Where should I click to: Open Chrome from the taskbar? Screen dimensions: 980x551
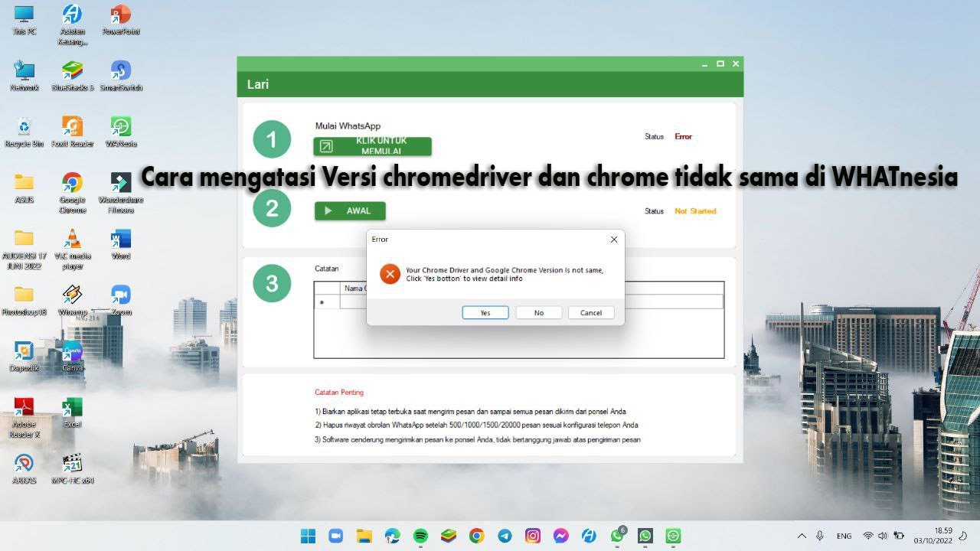pos(476,536)
